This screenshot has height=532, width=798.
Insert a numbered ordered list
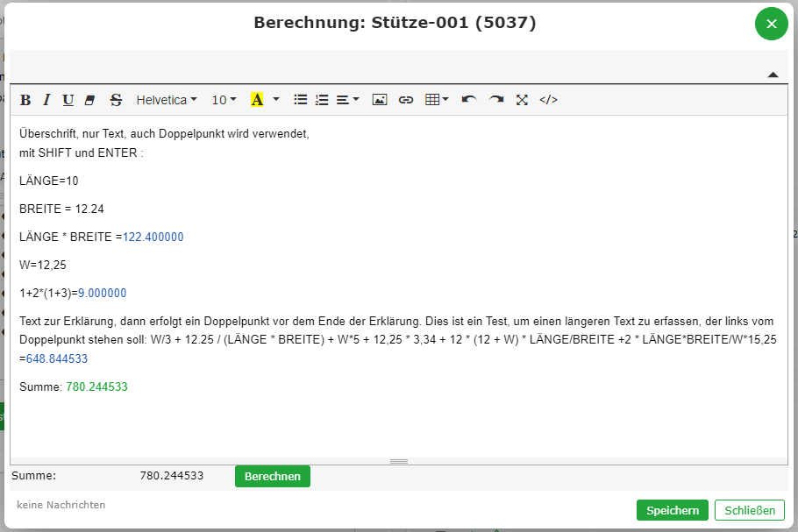tap(322, 100)
